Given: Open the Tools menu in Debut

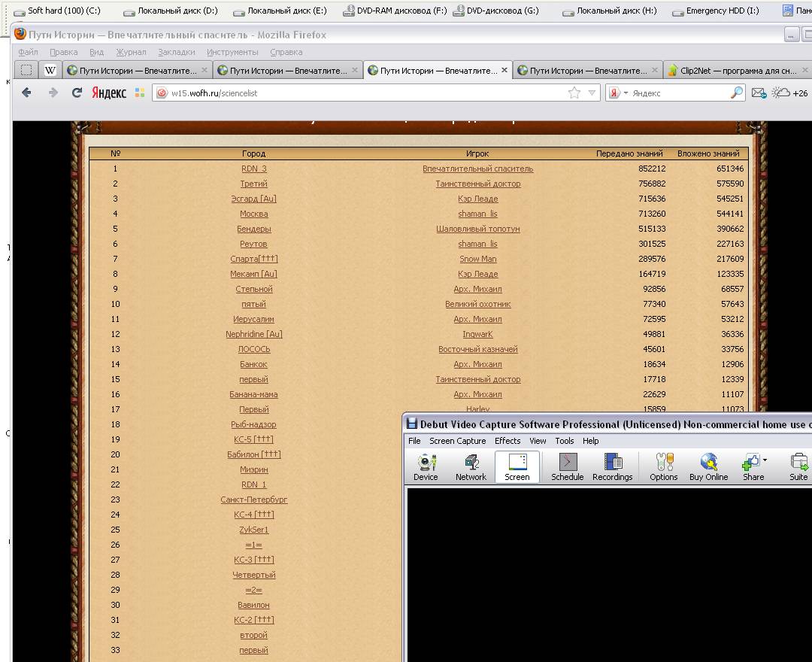Looking at the screenshot, I should (x=565, y=441).
